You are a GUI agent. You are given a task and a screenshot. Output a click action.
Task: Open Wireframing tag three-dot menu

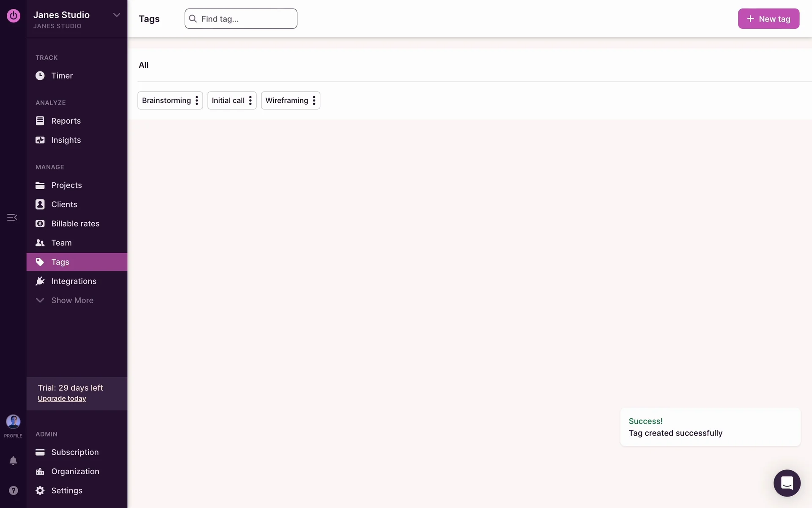[x=314, y=101]
